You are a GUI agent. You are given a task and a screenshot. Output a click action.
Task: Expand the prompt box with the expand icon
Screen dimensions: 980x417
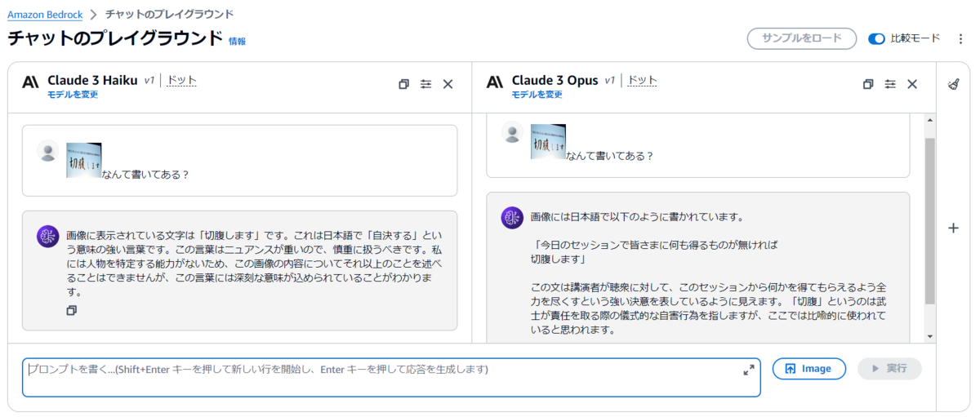748,370
